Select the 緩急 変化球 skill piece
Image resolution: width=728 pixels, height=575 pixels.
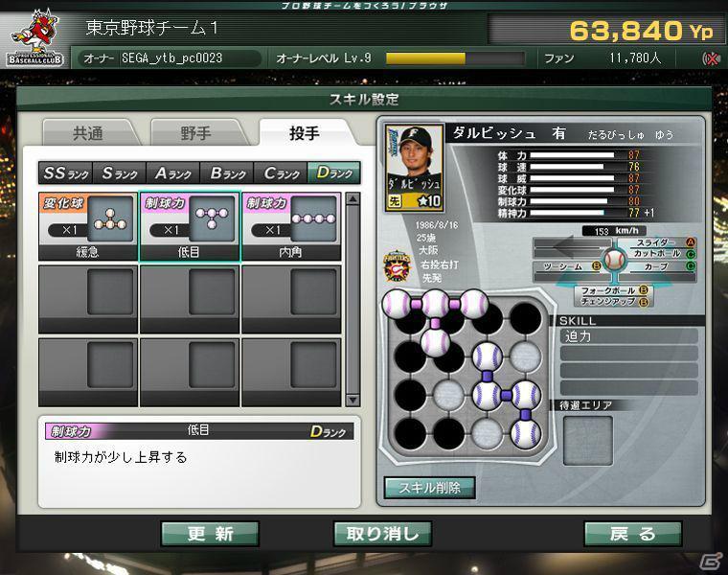click(88, 226)
